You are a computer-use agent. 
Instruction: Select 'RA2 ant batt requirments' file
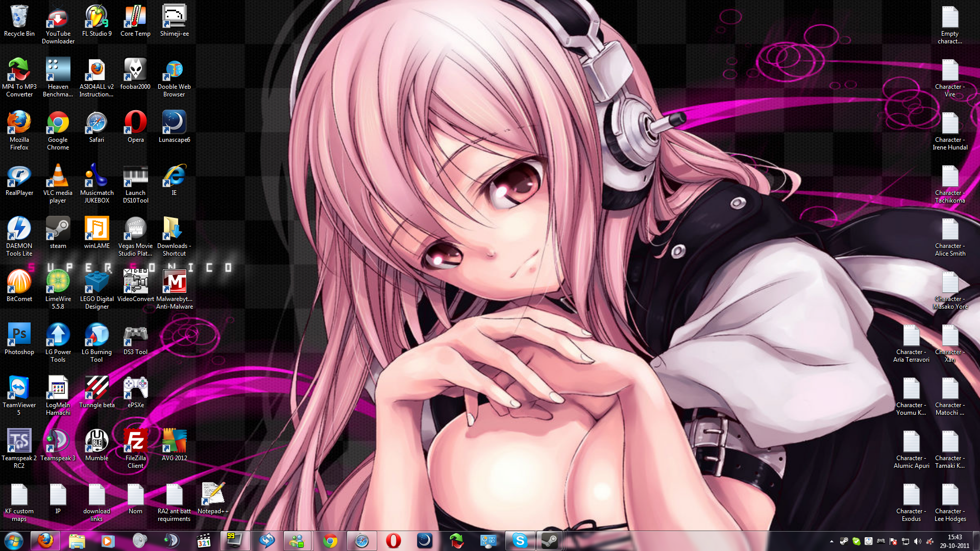click(174, 502)
